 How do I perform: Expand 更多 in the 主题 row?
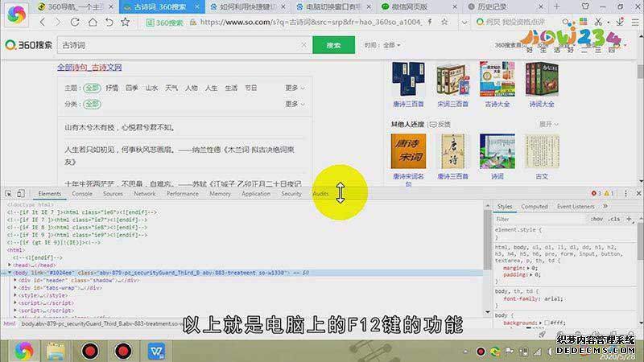(x=295, y=88)
